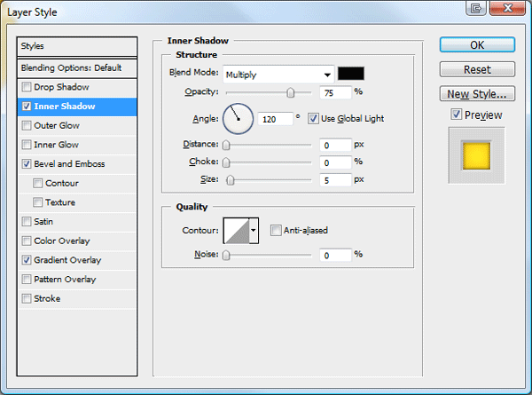Enable the Satin checkbox
Viewport: 532px width, 395px height.
click(27, 222)
